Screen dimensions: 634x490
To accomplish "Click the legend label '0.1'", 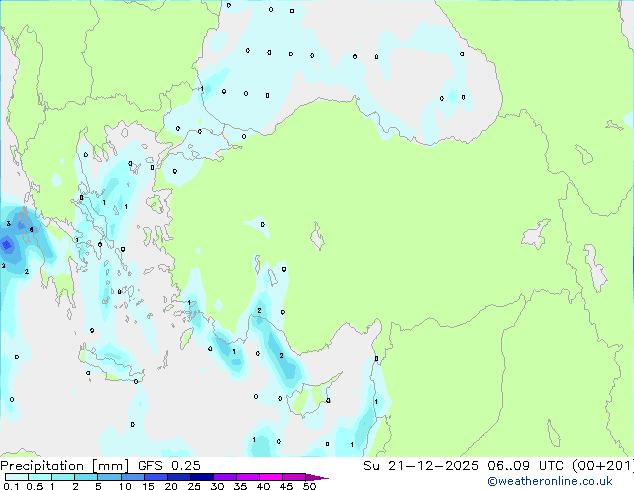I will [11, 486].
